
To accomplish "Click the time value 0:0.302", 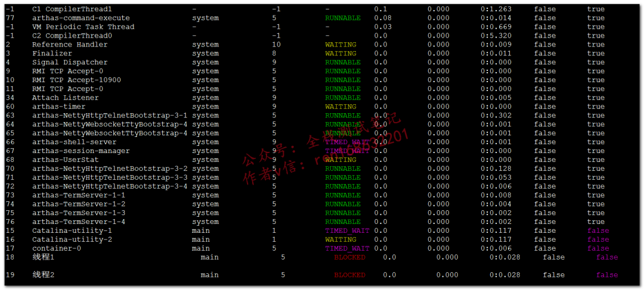I will [x=496, y=116].
